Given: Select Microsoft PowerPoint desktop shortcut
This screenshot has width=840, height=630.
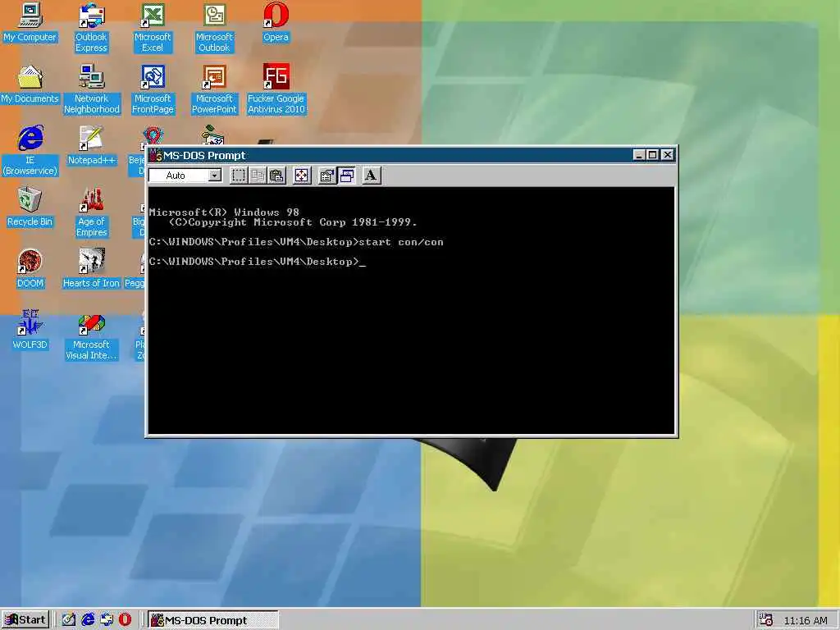Looking at the screenshot, I should pyautogui.click(x=214, y=89).
